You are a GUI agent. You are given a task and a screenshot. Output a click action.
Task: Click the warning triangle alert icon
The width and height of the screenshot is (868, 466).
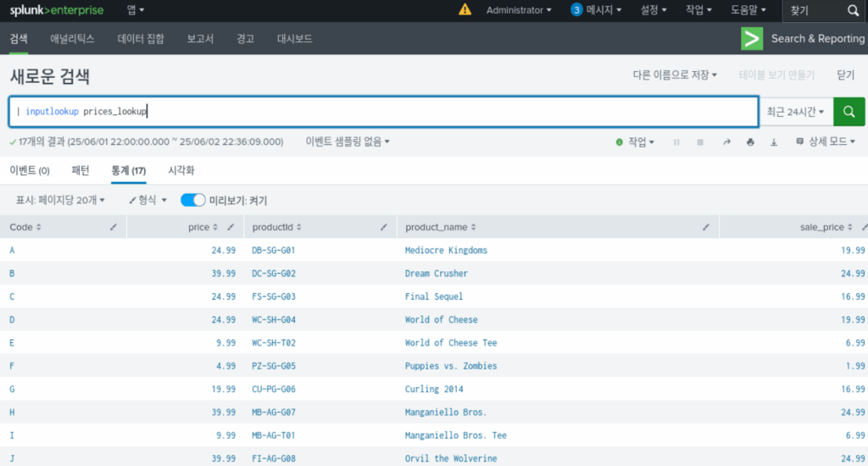pyautogui.click(x=465, y=9)
